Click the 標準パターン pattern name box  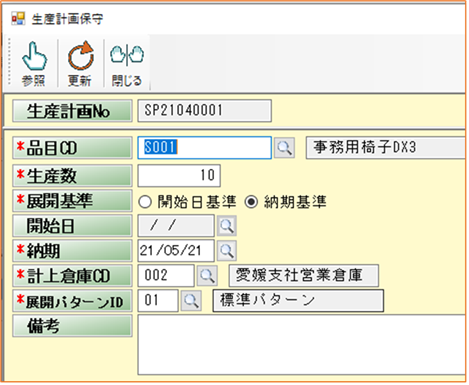[298, 301]
